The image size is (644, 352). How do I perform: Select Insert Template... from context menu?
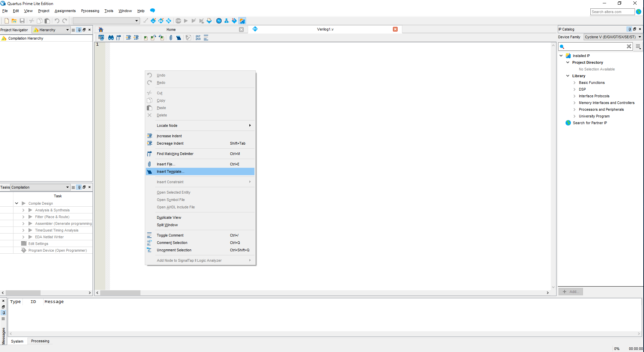[x=200, y=171]
